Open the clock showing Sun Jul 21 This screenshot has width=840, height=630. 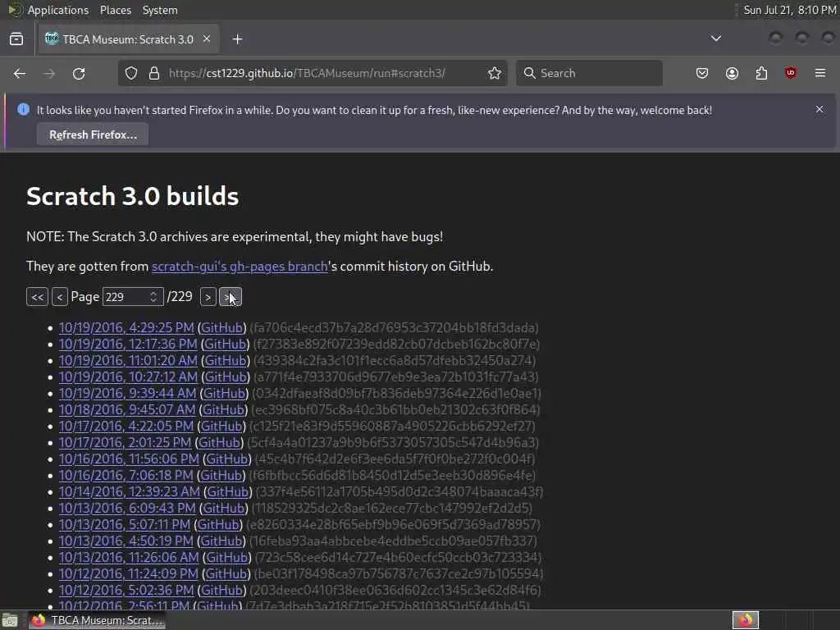pyautogui.click(x=790, y=10)
